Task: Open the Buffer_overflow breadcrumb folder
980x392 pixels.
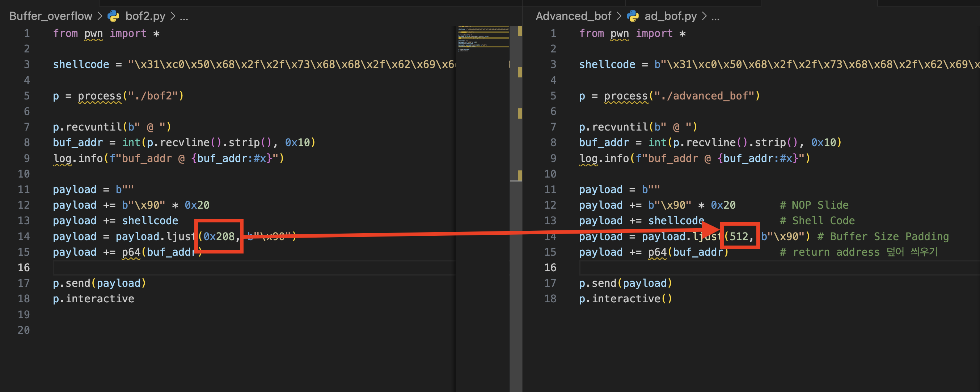Action: (x=51, y=16)
